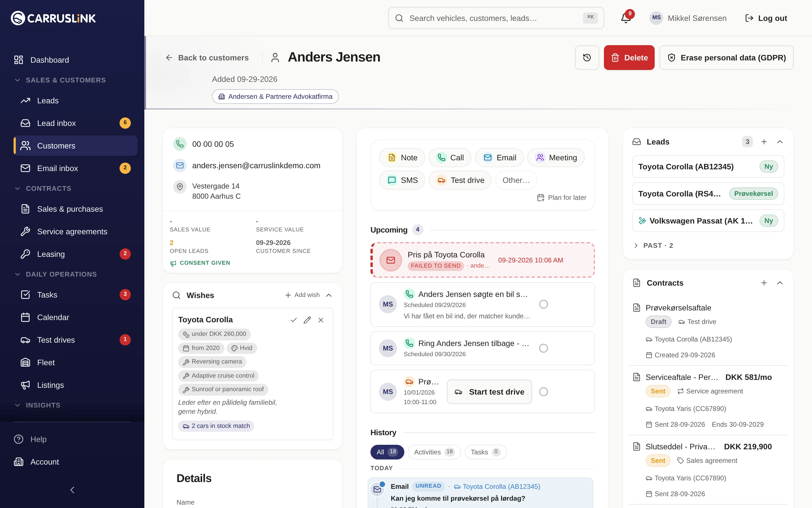Confirm the Toyota Corolla wish checkmark
Screen dimensions: 812x508
click(294, 320)
